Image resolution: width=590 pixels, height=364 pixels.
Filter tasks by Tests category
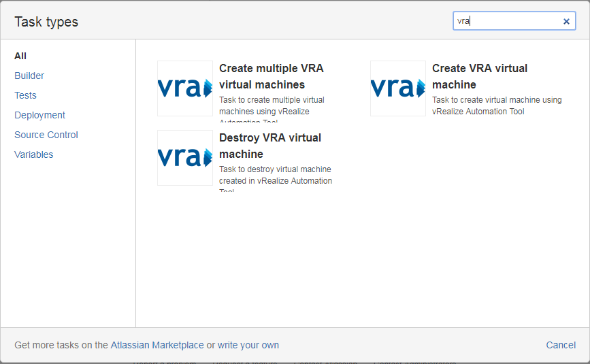point(25,95)
